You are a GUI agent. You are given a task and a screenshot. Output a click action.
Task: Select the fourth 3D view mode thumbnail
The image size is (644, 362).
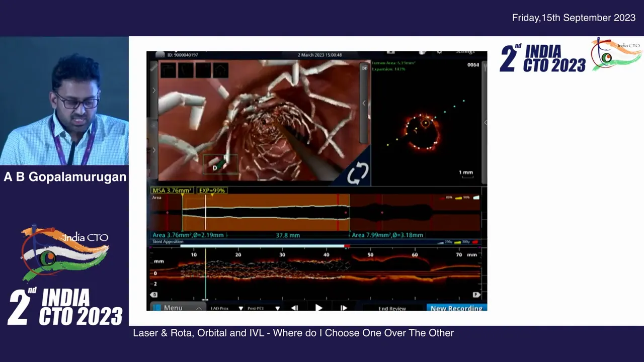[221, 70]
